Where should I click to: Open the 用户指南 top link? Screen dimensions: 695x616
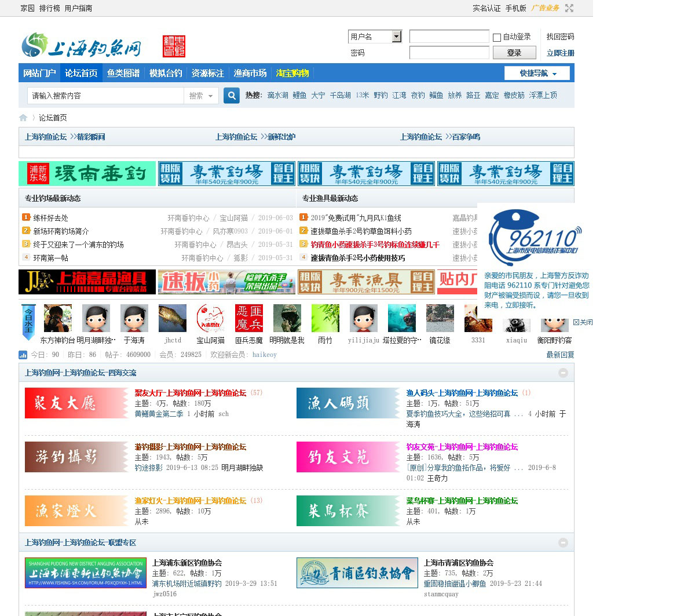pyautogui.click(x=79, y=8)
